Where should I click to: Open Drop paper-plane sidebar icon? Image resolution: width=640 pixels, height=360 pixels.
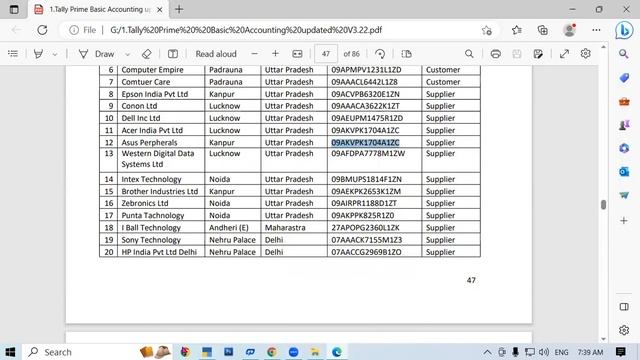click(x=624, y=196)
